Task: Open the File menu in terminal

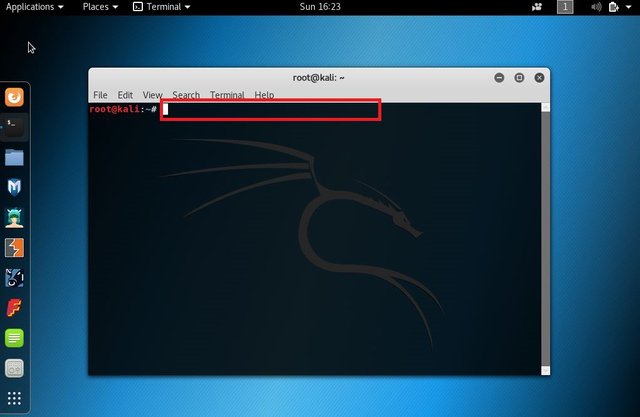Action: click(100, 95)
